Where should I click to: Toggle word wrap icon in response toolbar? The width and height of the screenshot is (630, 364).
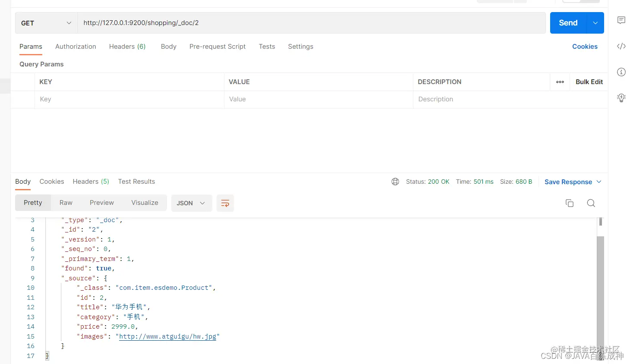click(x=225, y=203)
